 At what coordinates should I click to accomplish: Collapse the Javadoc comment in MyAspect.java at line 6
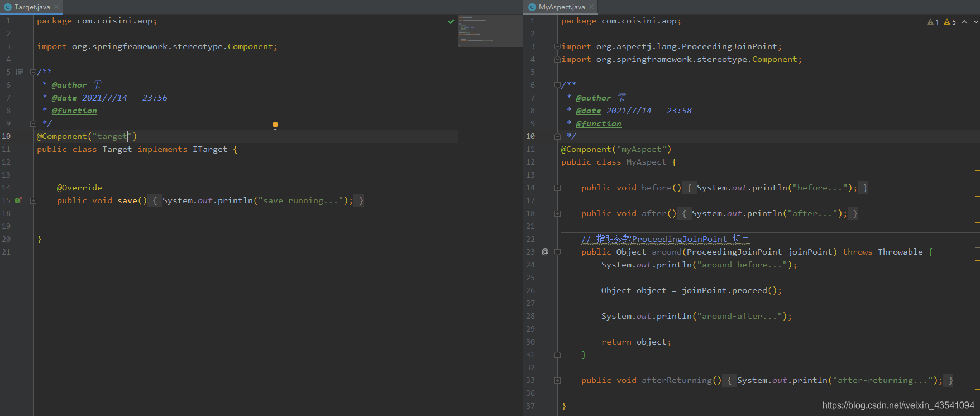coord(557,85)
